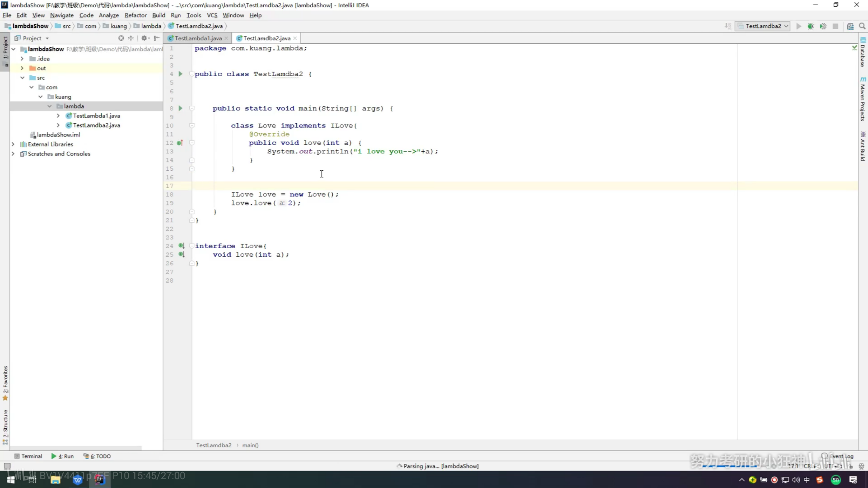Collapse the lambda package
This screenshot has width=868, height=488.
pyautogui.click(x=50, y=106)
